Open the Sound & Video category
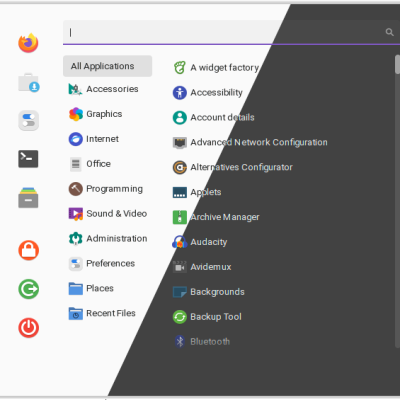Image resolution: width=400 pixels, height=400 pixels. (x=107, y=214)
